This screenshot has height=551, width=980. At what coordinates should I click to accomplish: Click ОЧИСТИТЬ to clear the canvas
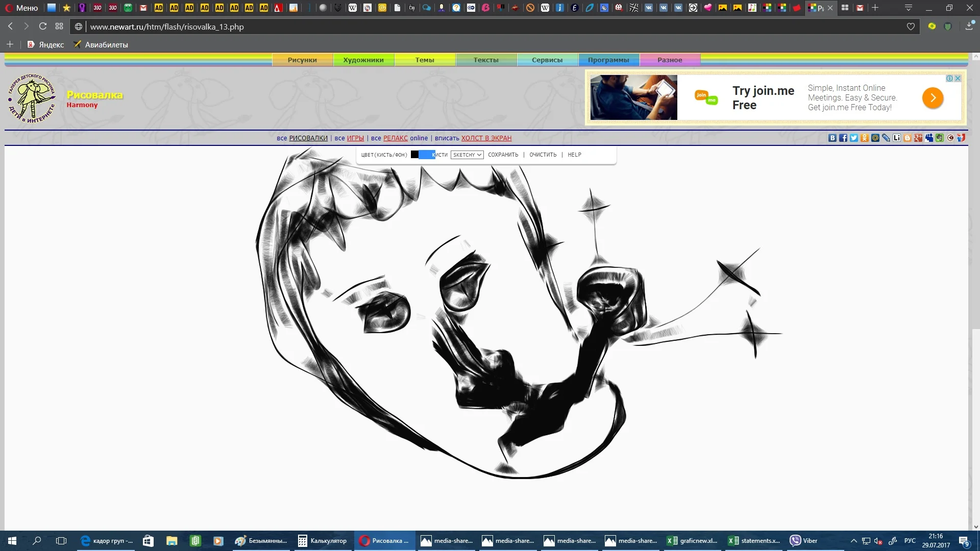click(543, 155)
